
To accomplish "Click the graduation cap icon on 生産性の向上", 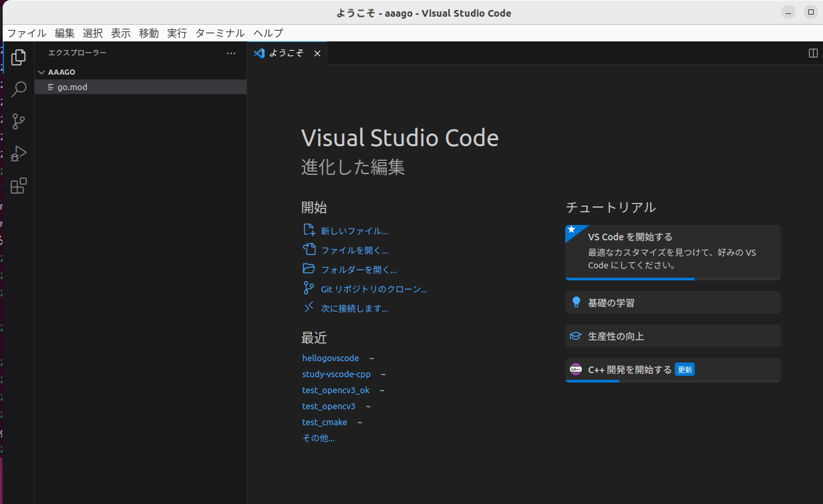I will pyautogui.click(x=575, y=336).
